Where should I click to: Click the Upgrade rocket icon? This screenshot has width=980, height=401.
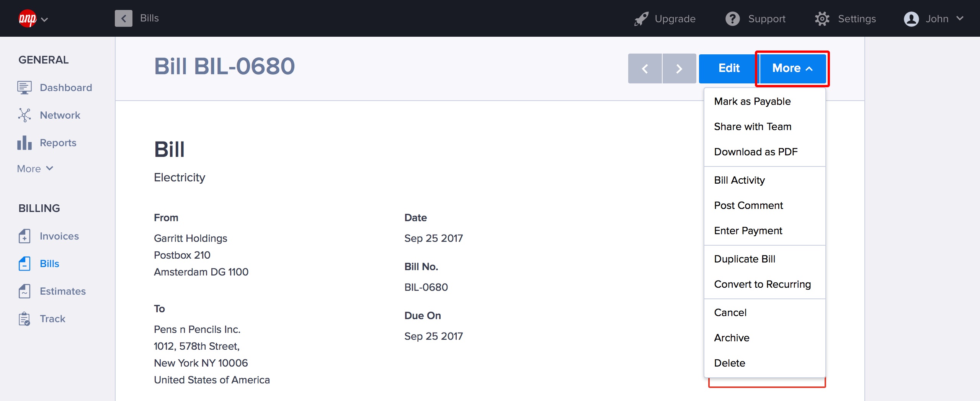coord(641,19)
